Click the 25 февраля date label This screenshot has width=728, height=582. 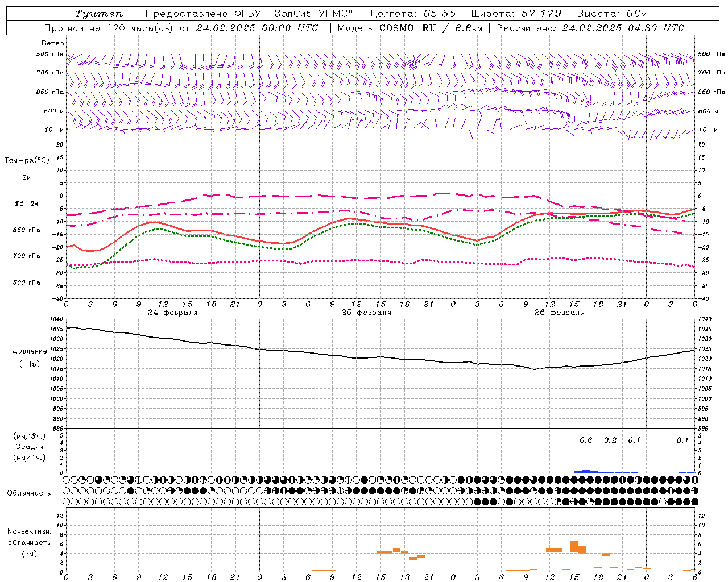coord(366,313)
